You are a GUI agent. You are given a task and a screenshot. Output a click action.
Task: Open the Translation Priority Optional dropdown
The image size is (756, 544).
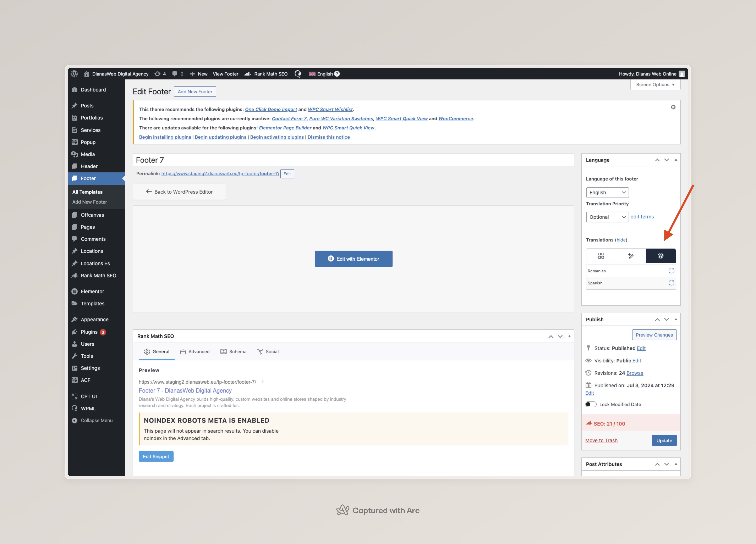click(x=607, y=217)
